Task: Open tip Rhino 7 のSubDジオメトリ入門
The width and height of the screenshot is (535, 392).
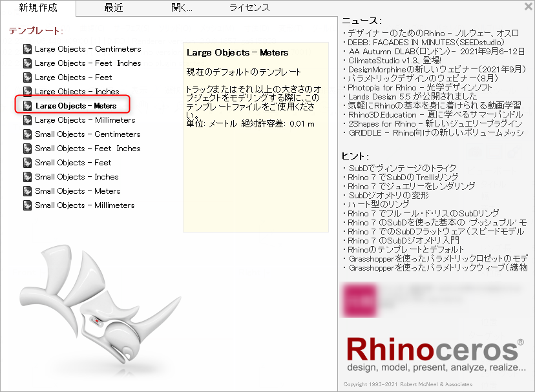Action: tap(404, 240)
